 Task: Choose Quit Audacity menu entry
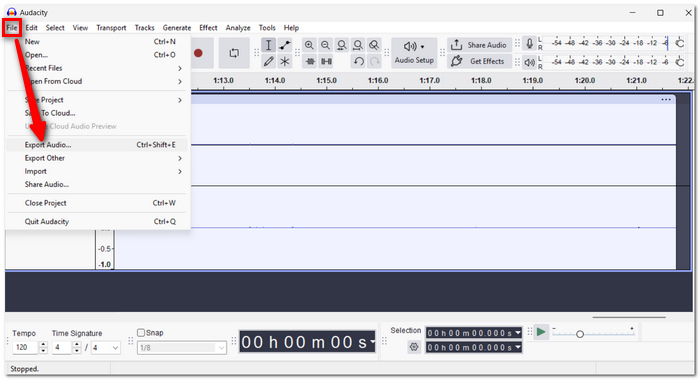tap(97, 221)
